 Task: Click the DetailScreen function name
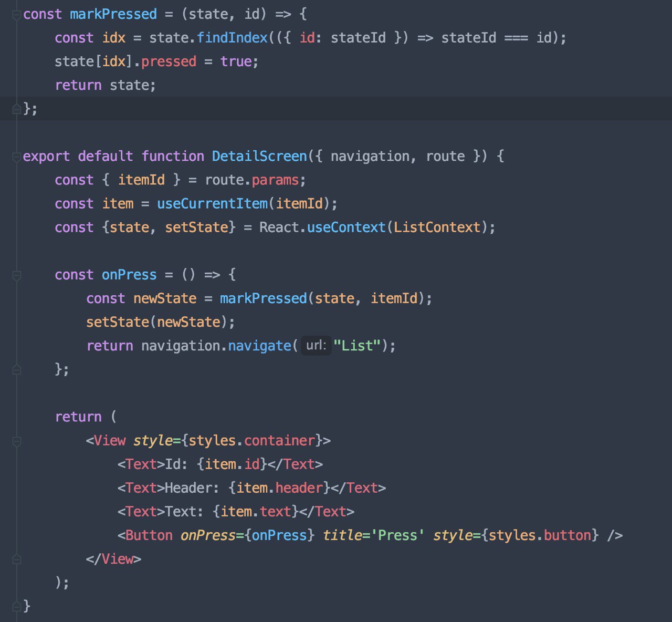click(259, 156)
